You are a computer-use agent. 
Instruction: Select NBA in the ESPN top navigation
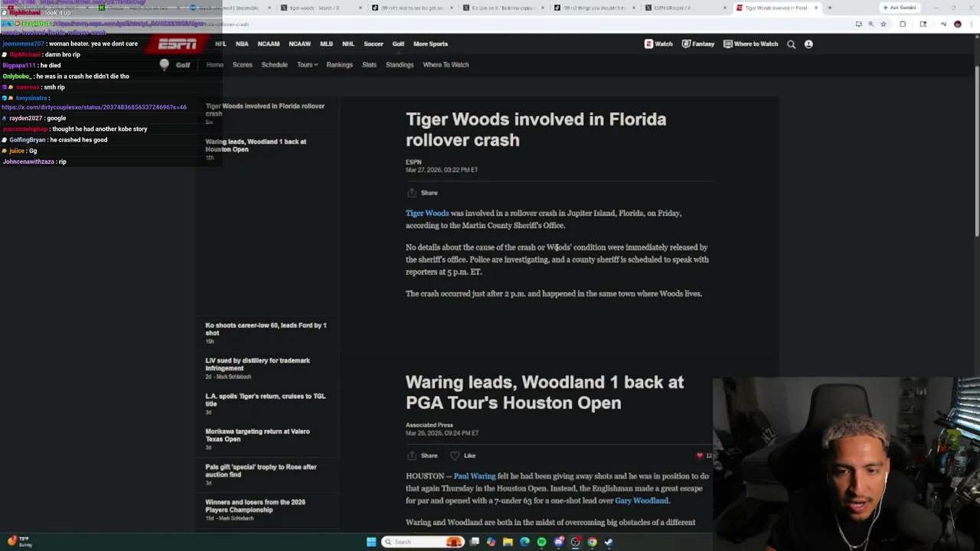click(242, 44)
